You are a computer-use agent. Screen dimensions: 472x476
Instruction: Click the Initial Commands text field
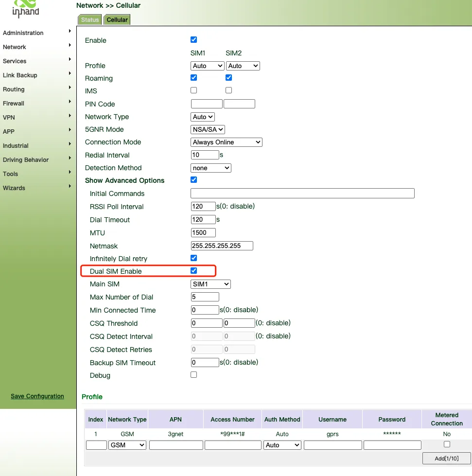tap(303, 194)
